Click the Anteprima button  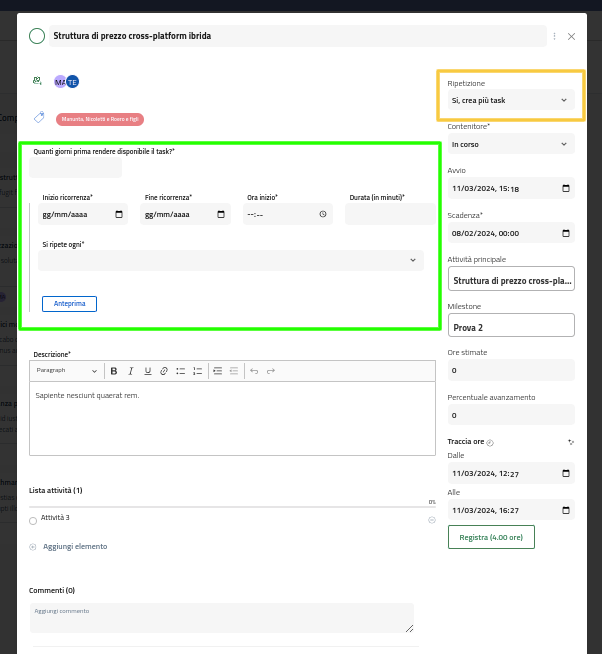coord(69,303)
